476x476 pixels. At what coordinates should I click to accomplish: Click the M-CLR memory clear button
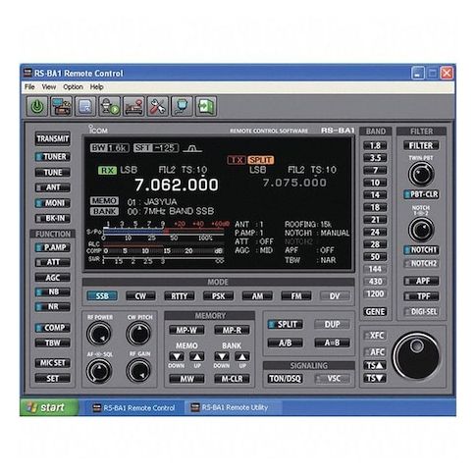point(232,379)
